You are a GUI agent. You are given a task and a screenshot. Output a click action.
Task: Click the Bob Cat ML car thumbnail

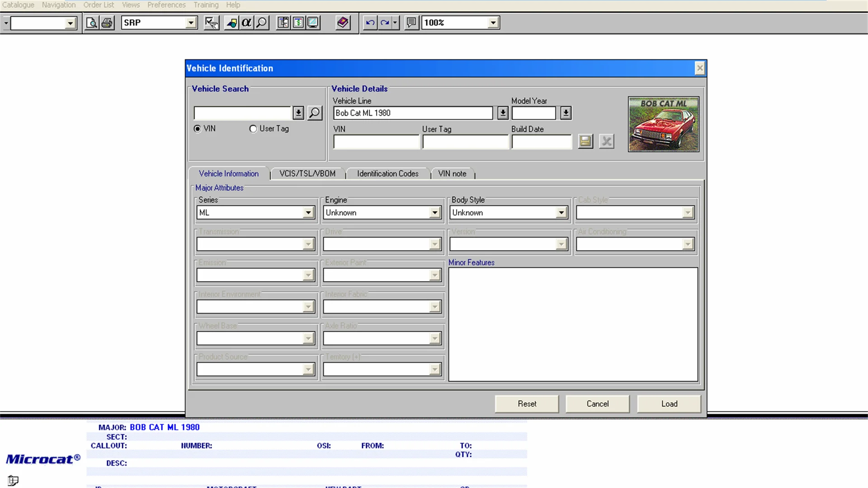click(663, 124)
